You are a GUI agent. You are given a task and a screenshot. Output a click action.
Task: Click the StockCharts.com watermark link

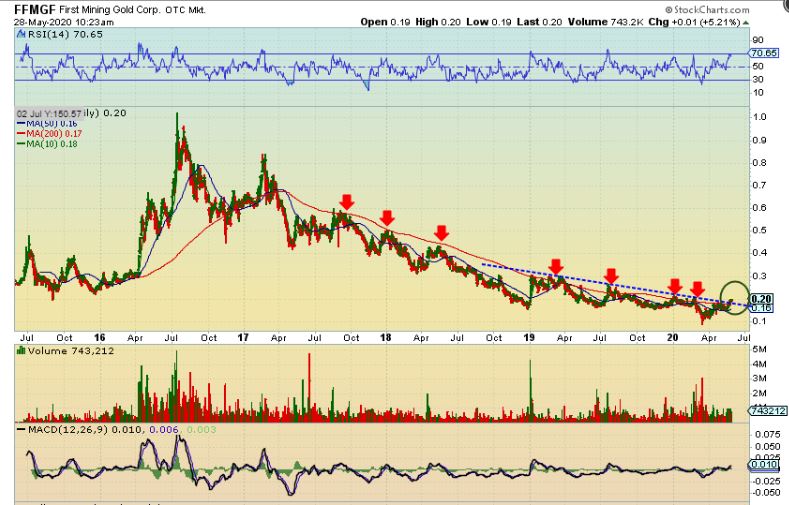click(707, 10)
